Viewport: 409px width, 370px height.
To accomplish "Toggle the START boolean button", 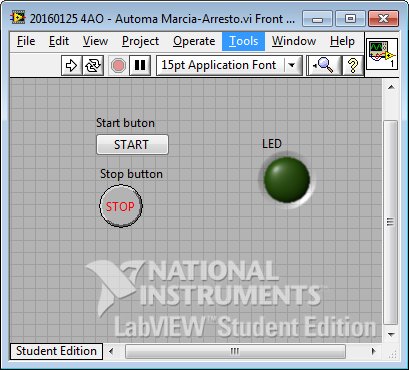I will coord(132,145).
